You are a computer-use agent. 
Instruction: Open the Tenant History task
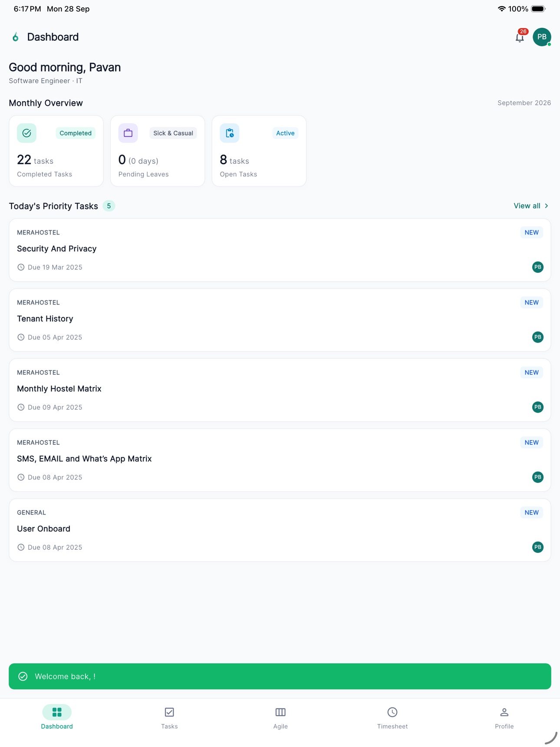[x=280, y=320]
